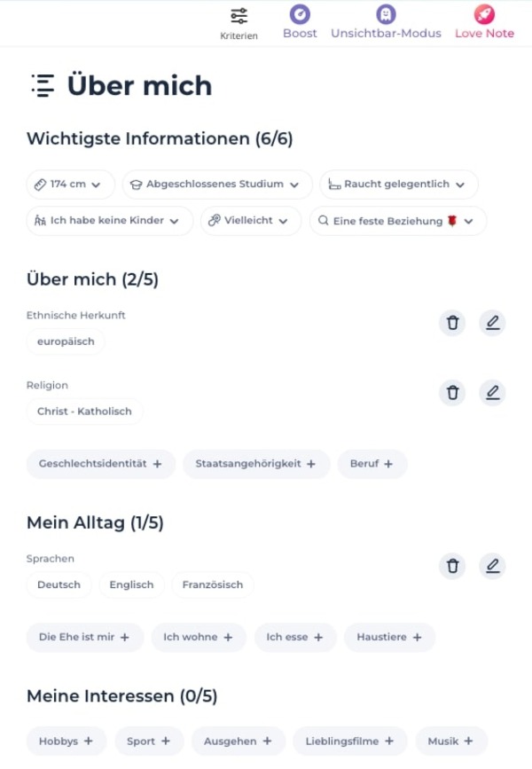Edit the Ethnische Herkunft entry
The width and height of the screenshot is (532, 769).
point(492,322)
